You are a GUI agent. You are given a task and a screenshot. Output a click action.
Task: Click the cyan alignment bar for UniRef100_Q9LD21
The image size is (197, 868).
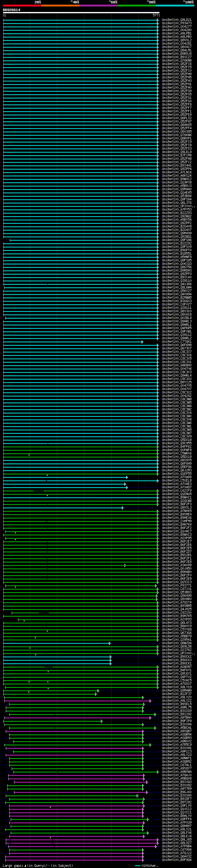click(81, 20)
